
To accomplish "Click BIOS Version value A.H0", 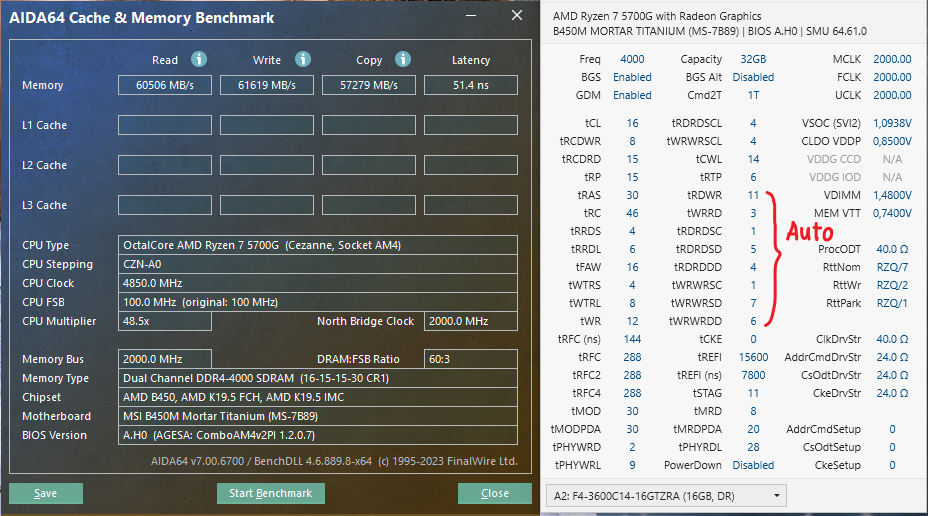I will point(318,435).
